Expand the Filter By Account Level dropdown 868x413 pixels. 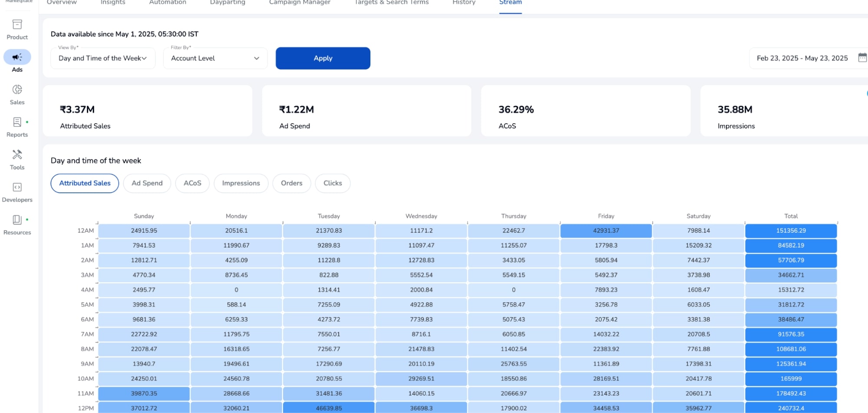(x=215, y=58)
